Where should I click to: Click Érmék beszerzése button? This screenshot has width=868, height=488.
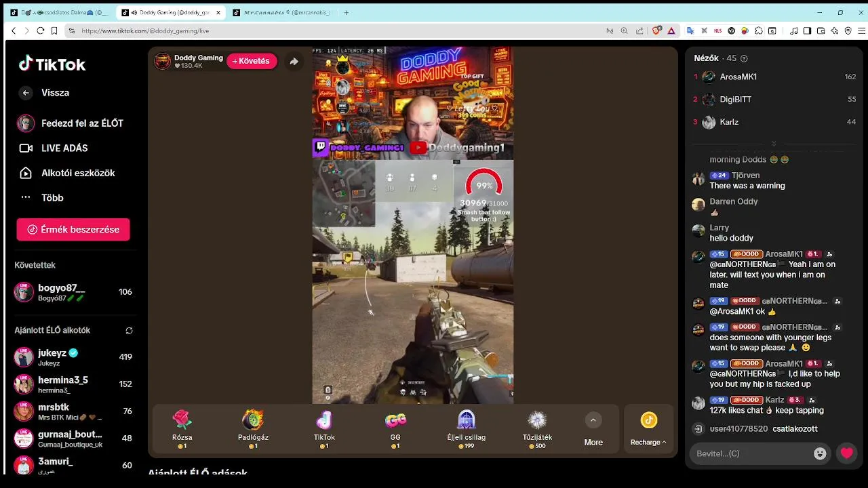coord(73,230)
